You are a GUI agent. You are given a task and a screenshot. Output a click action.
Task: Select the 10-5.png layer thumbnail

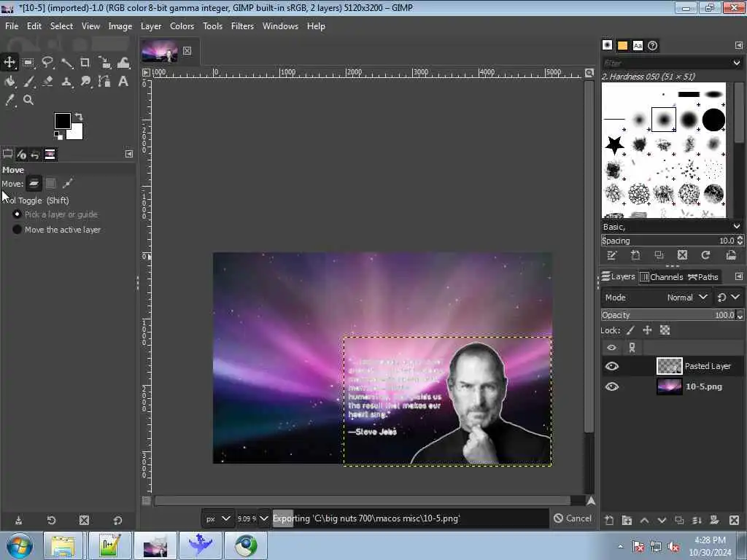(x=670, y=386)
